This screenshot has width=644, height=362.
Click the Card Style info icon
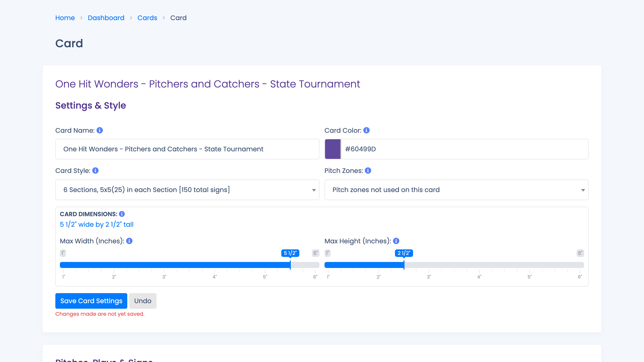click(x=95, y=170)
